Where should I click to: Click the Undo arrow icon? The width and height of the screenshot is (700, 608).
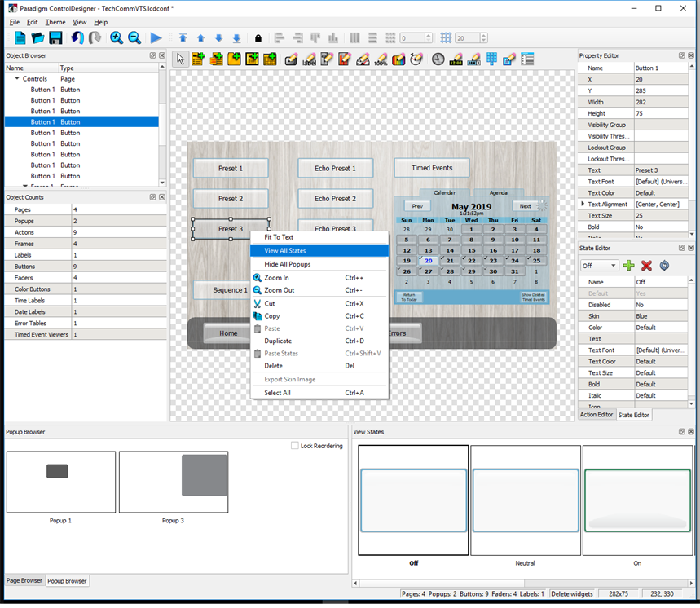point(77,38)
